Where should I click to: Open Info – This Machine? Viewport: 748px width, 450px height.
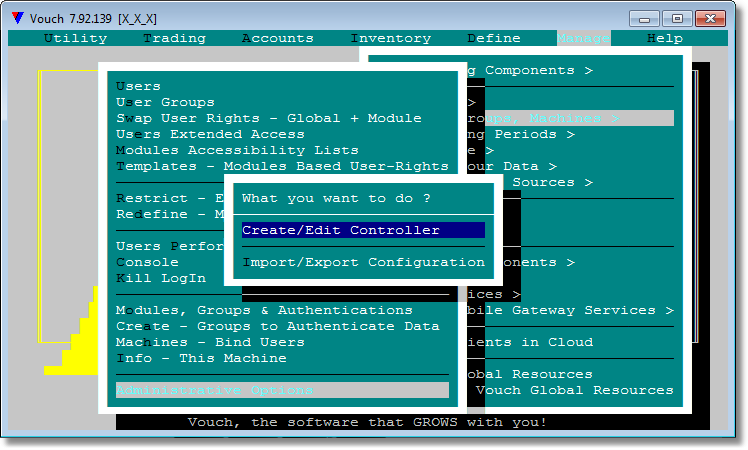pos(201,358)
